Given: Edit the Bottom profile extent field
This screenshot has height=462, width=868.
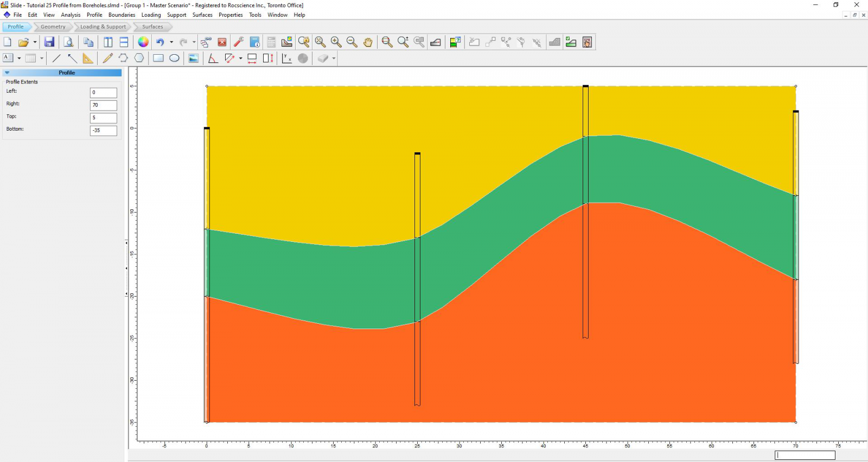Looking at the screenshot, I should [103, 130].
